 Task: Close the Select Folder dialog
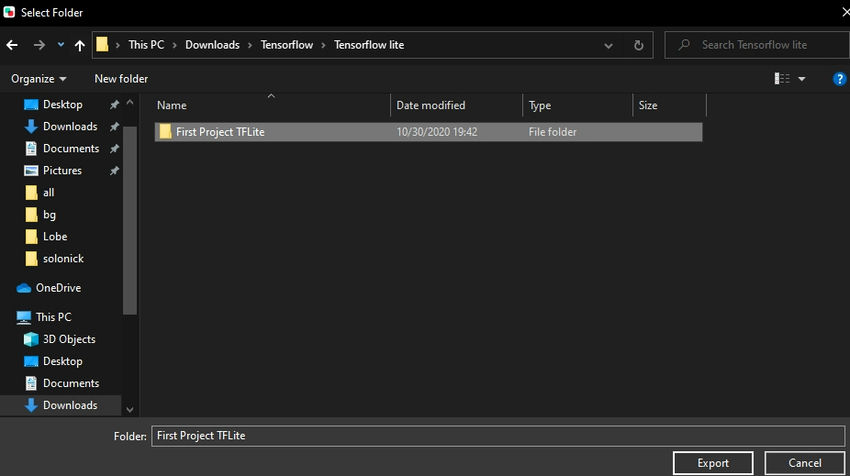pos(845,12)
